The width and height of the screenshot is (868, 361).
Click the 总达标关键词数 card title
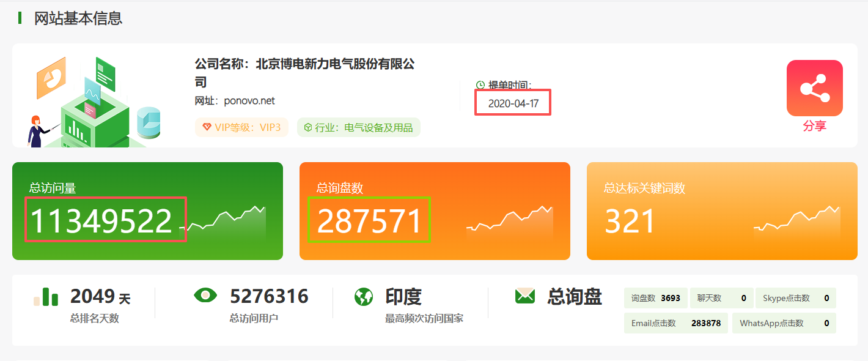(x=644, y=188)
